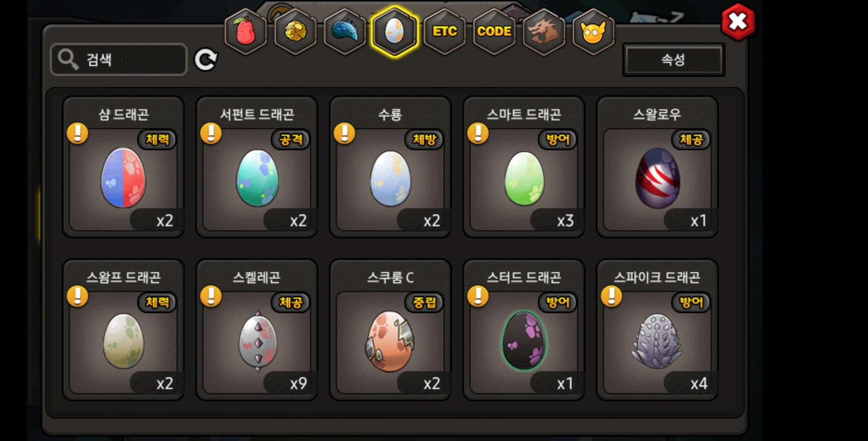Switch to the CODE tab
Image resolution: width=868 pixels, height=441 pixels.
494,31
